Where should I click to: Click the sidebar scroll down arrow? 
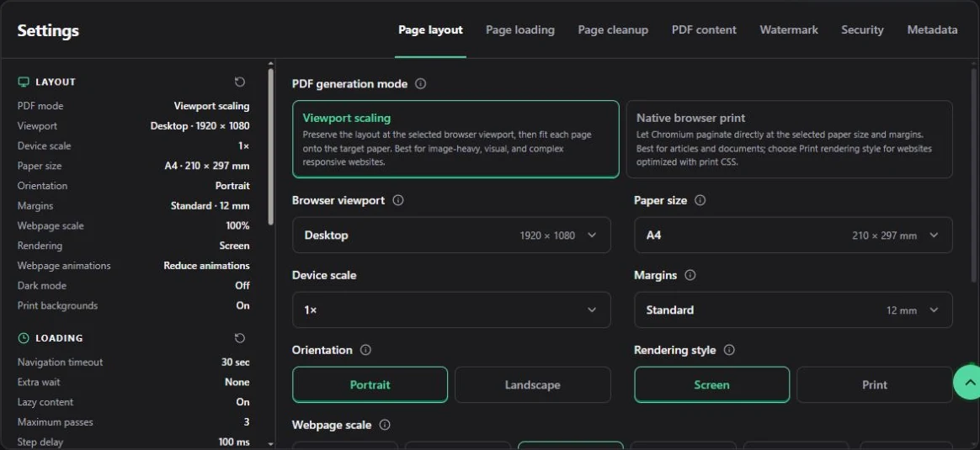click(x=270, y=444)
